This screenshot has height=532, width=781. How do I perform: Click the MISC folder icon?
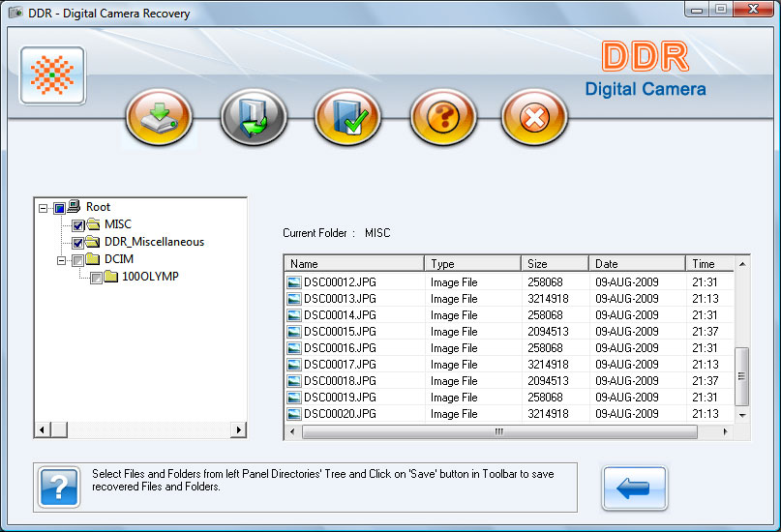(x=93, y=224)
